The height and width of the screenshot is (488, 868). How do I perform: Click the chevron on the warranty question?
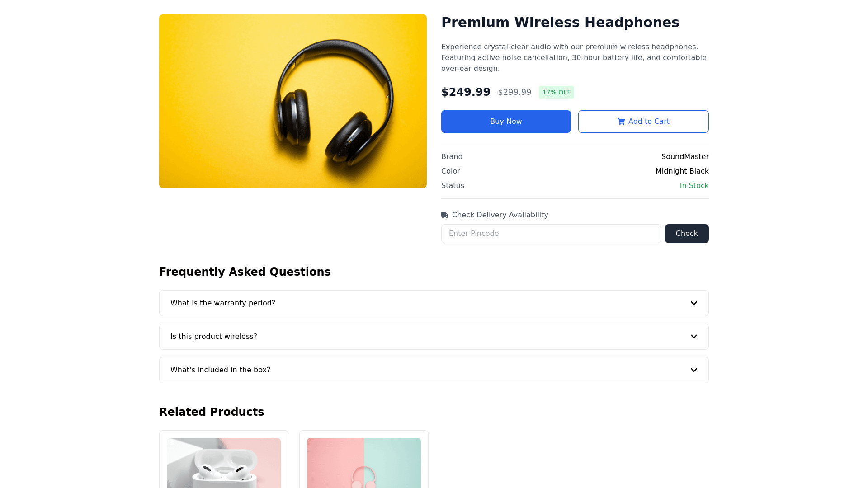(x=693, y=303)
